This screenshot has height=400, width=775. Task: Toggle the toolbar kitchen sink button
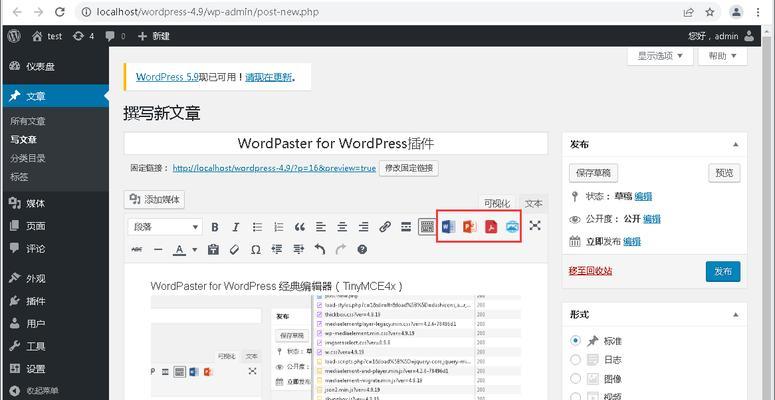click(x=427, y=227)
